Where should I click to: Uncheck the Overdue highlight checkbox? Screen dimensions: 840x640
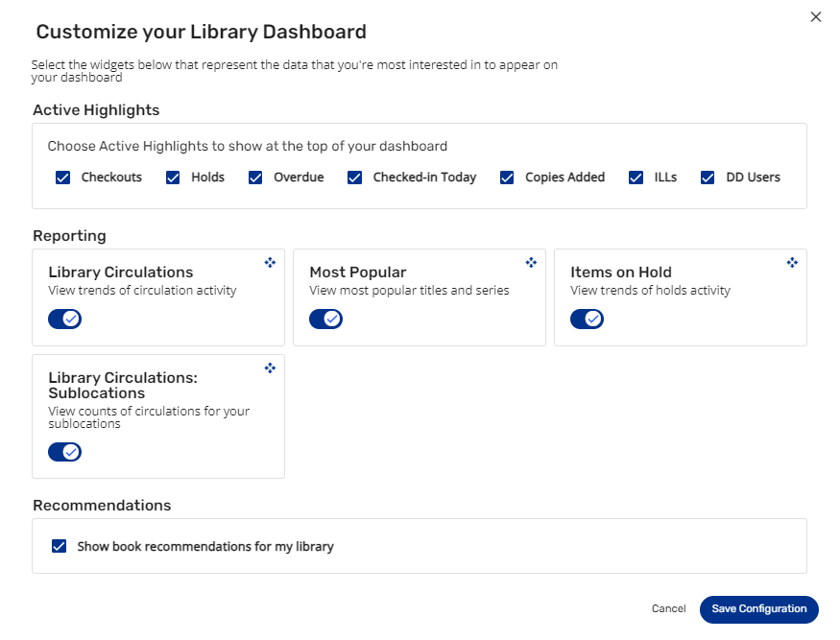(255, 178)
